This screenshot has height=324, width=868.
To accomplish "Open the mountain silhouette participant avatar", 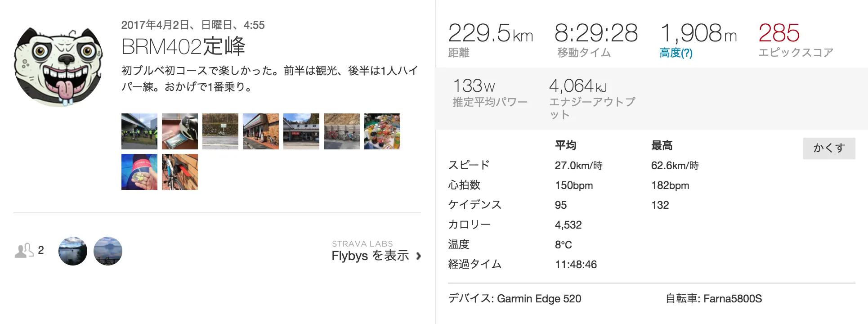I will tap(108, 251).
